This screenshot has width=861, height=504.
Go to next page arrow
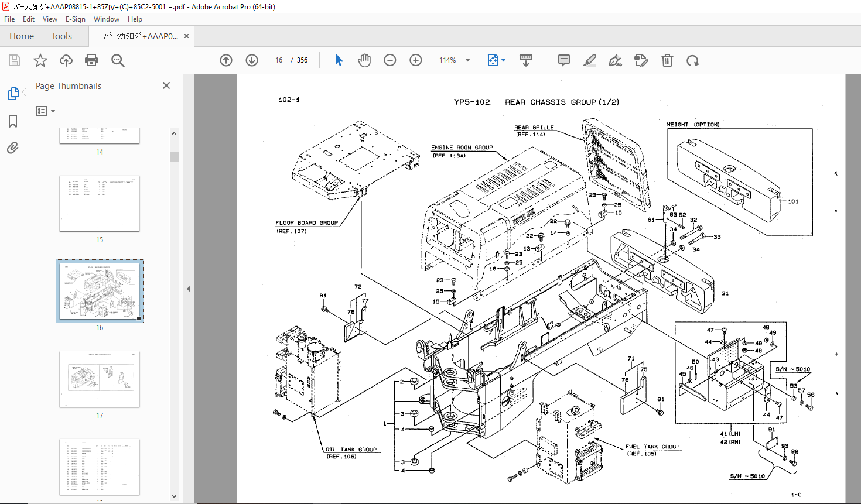252,60
